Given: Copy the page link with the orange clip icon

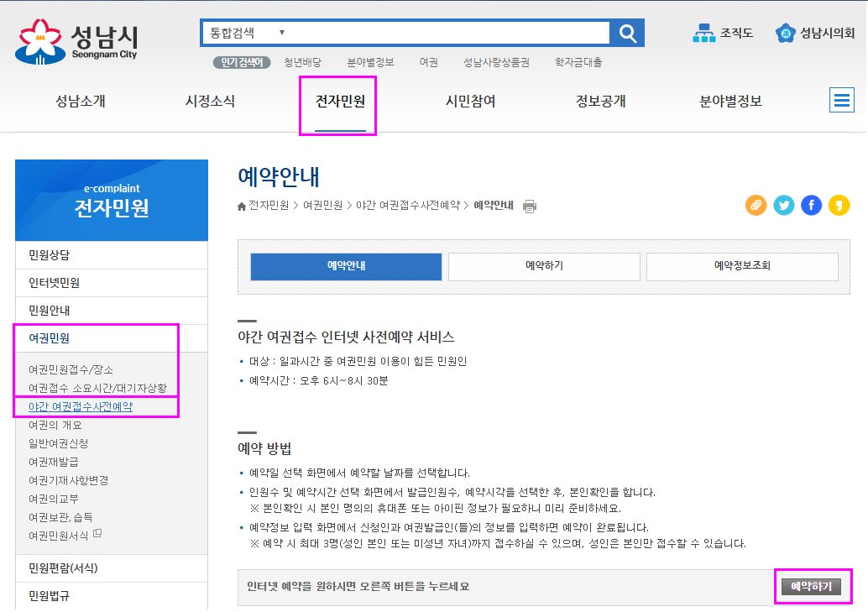Looking at the screenshot, I should tap(756, 205).
